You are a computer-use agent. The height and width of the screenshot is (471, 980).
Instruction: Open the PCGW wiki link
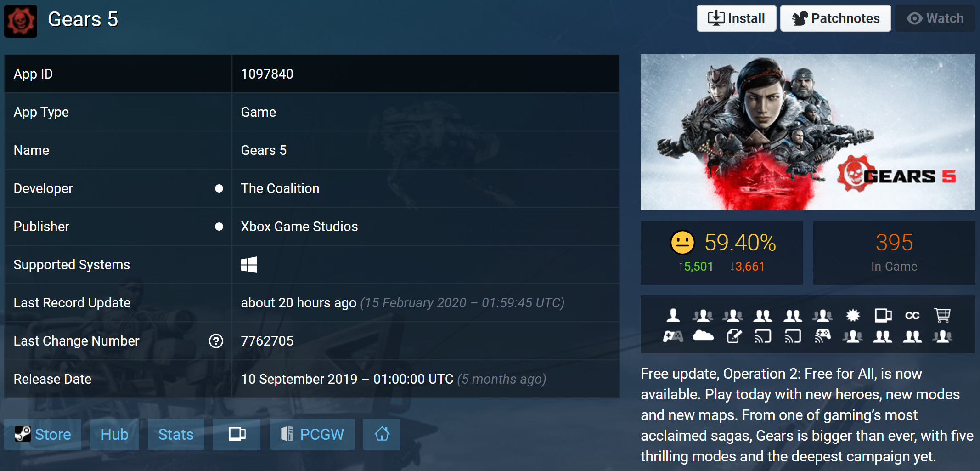click(312, 434)
